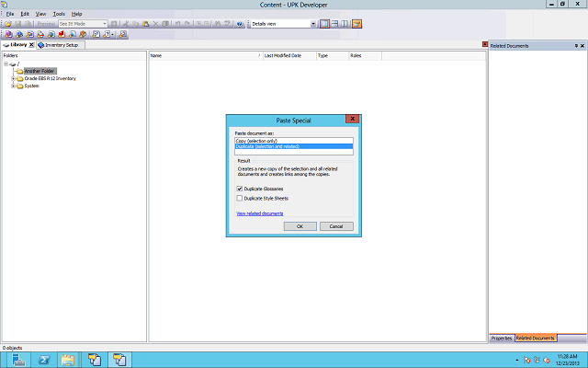Uncheck Duplicate Glossaries checkbox
Screen dimensions: 588x368
point(240,189)
